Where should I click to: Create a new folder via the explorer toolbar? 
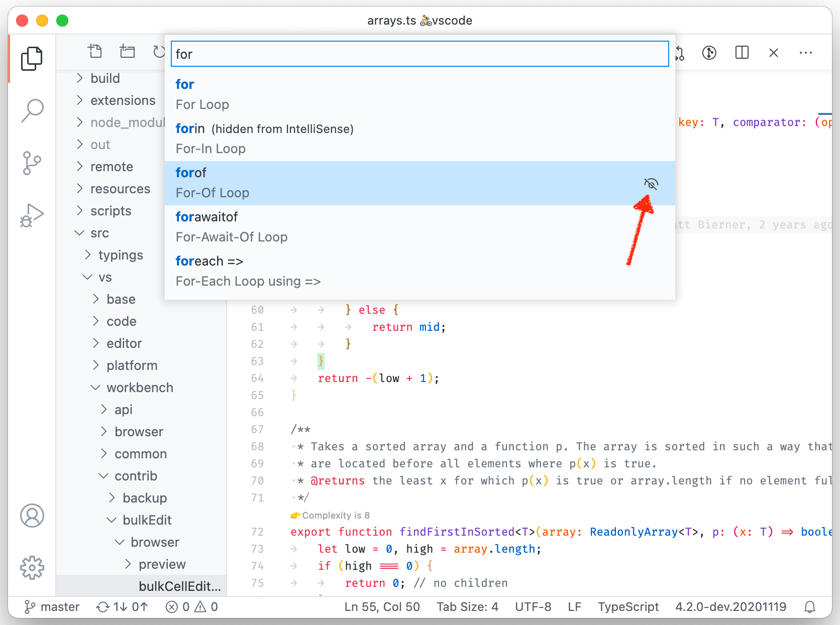click(x=127, y=51)
